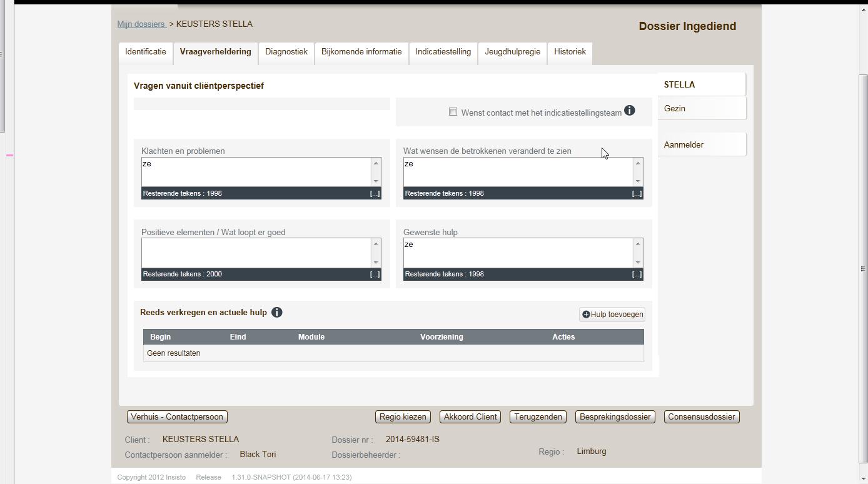Click the Acties column header

(x=563, y=337)
